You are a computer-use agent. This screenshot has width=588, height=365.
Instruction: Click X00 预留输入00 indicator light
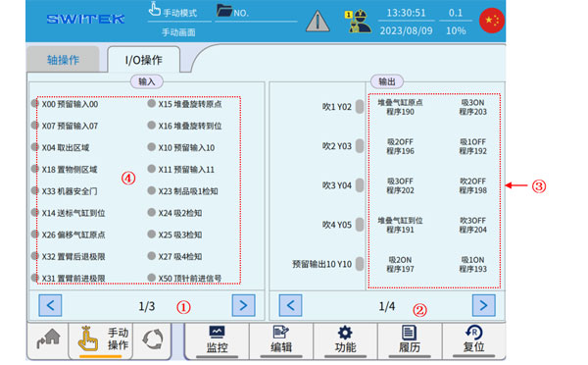coord(35,103)
